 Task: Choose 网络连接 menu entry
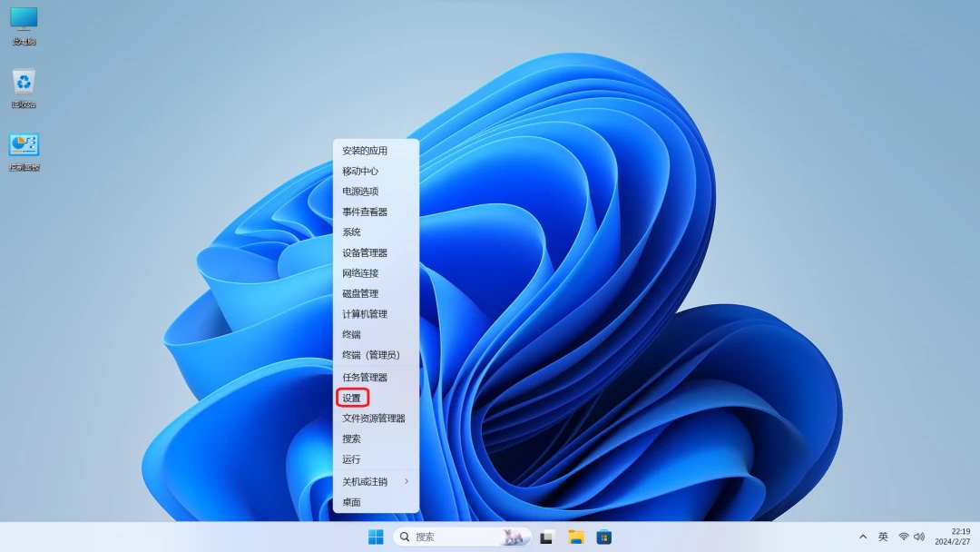click(376, 273)
